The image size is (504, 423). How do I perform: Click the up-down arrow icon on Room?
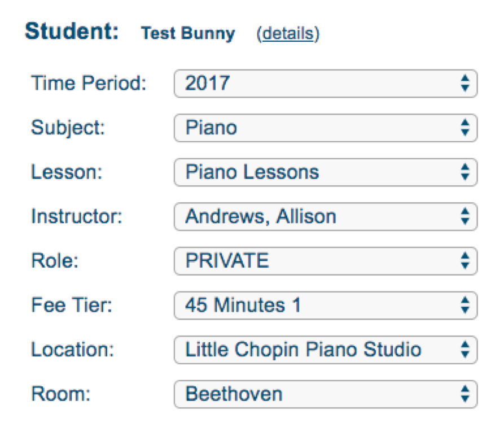[465, 394]
